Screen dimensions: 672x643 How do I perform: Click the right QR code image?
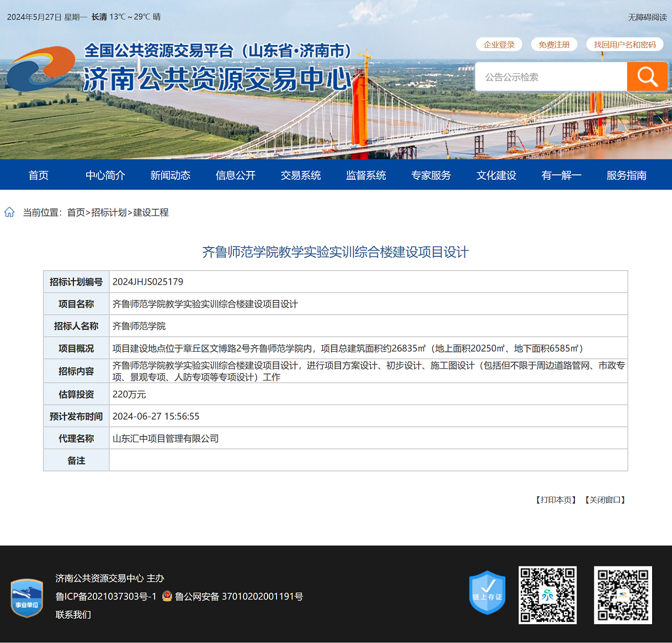[623, 595]
